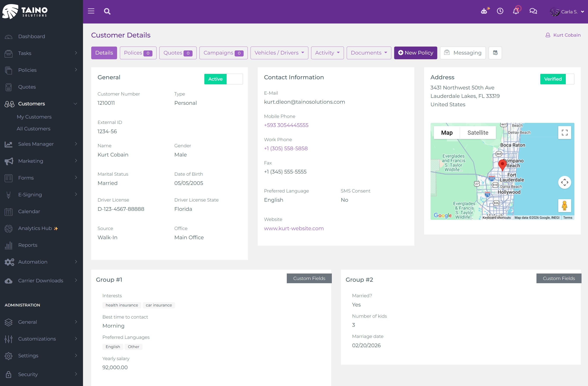Open Street View pegman icon
The width and height of the screenshot is (588, 386).
(x=564, y=205)
